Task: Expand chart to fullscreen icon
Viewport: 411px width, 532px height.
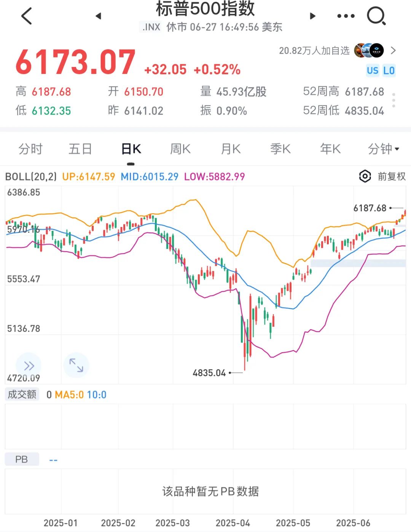Action: (76, 365)
